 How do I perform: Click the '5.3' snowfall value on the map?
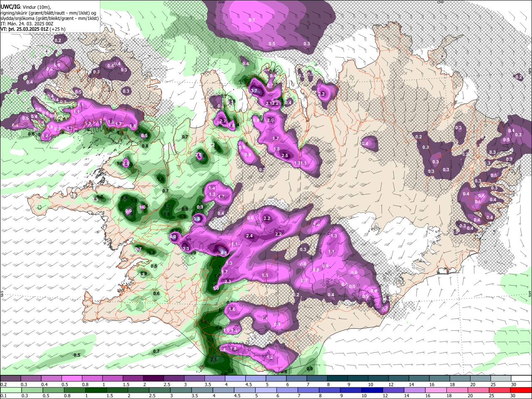(x=197, y=218)
